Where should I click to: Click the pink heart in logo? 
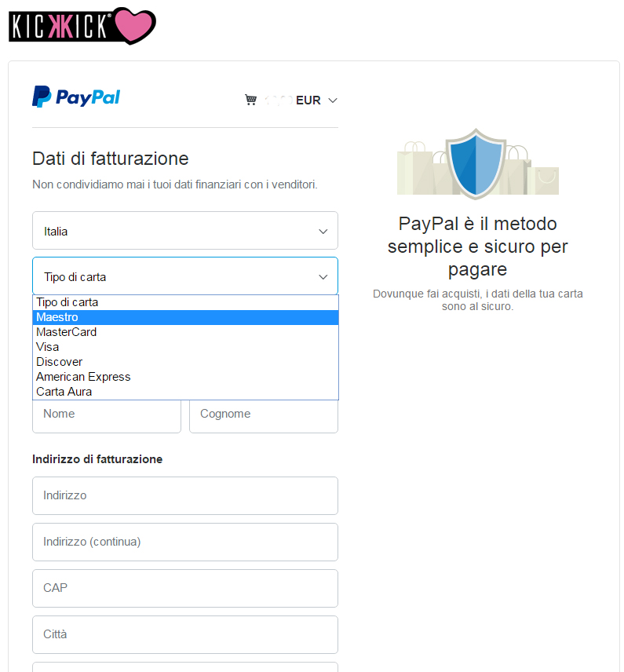[134, 26]
